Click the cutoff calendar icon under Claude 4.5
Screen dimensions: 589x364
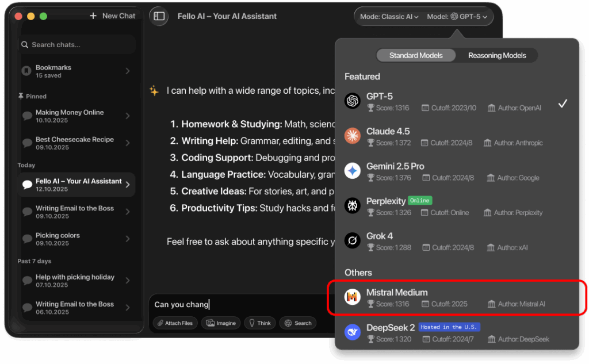coord(424,143)
